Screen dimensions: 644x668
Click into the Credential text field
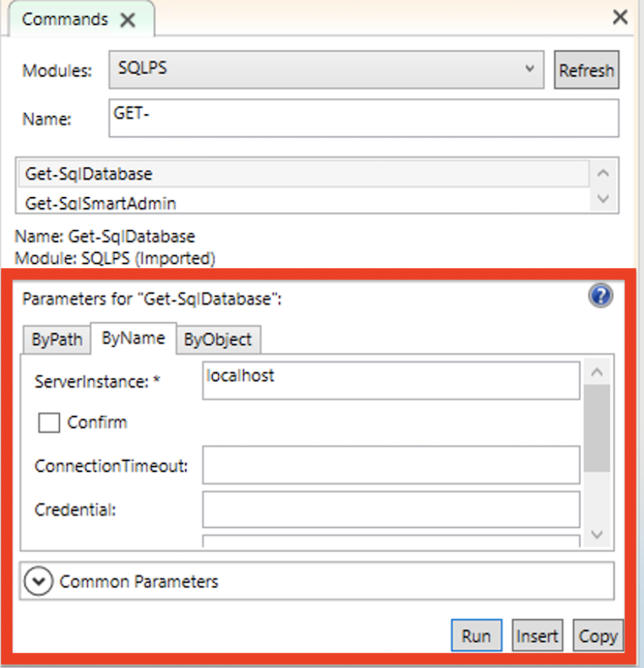point(390,509)
